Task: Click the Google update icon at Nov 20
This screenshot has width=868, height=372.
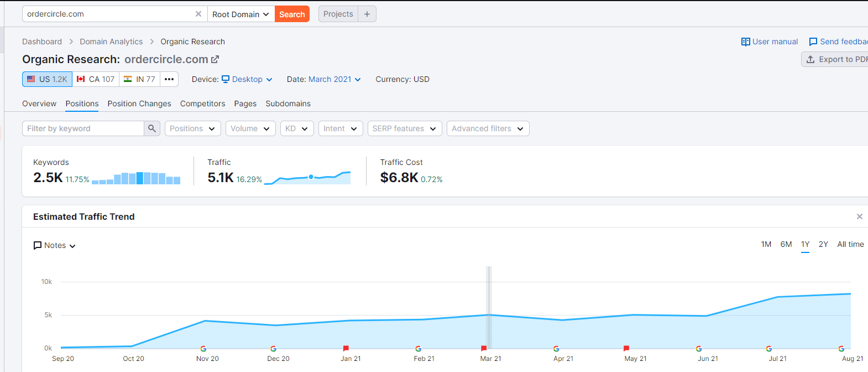Action: (x=203, y=349)
